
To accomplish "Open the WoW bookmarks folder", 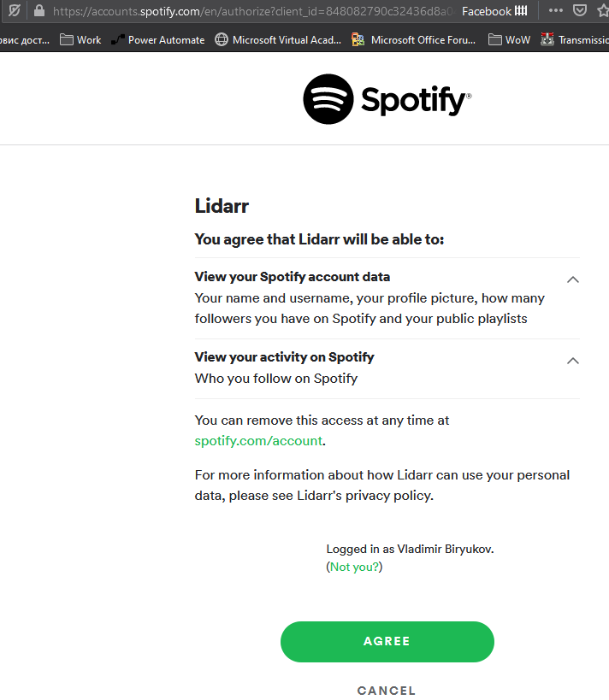I will [509, 39].
